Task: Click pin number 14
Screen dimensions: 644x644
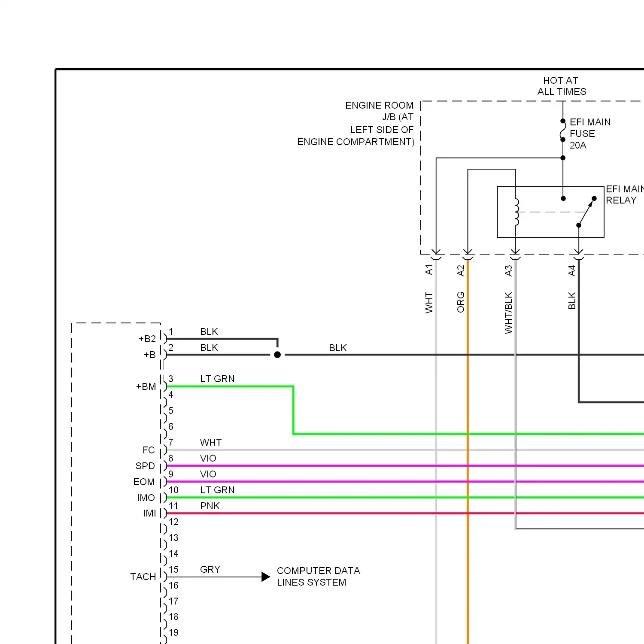Action: pyautogui.click(x=173, y=553)
